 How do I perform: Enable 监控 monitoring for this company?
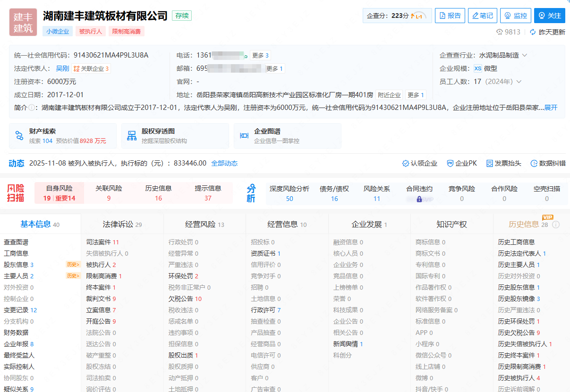515,16
